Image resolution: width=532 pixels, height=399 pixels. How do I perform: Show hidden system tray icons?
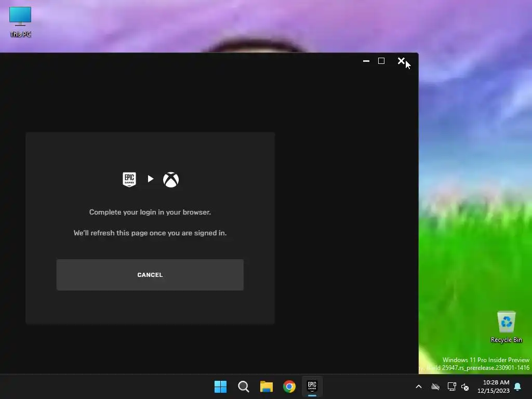pos(419,387)
